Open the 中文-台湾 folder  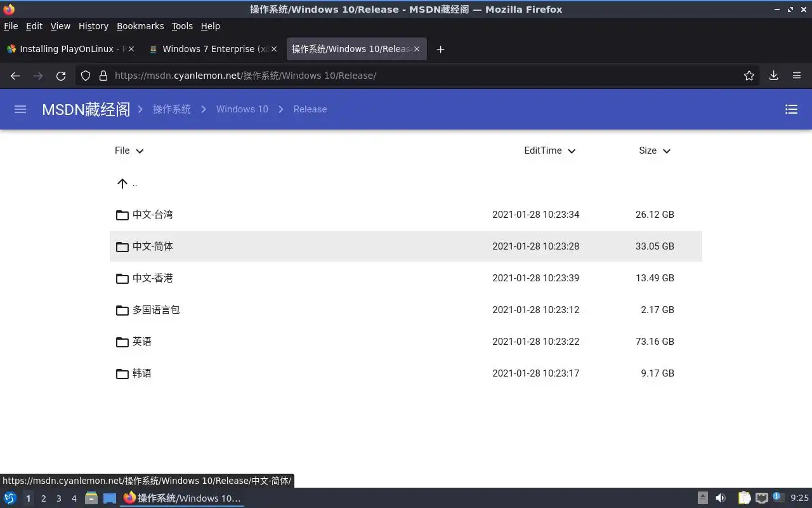pyautogui.click(x=406, y=215)
